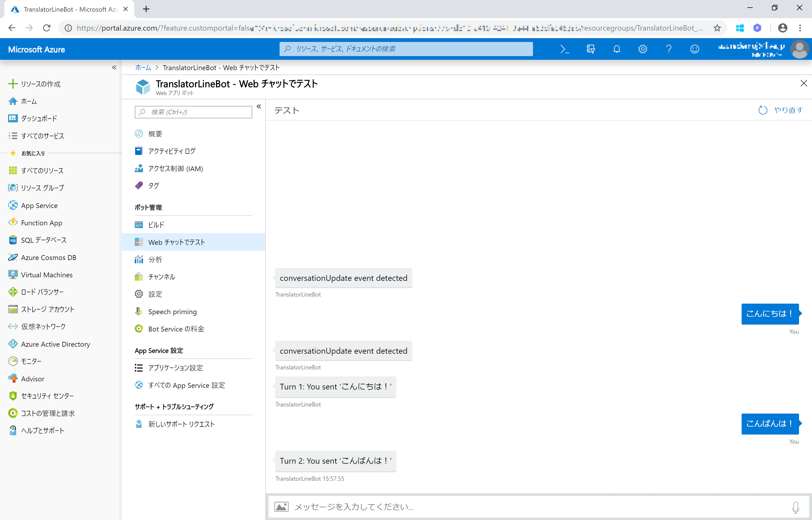This screenshot has height=520, width=812.
Task: Open the Chrome profile avatar icon
Action: click(783, 28)
